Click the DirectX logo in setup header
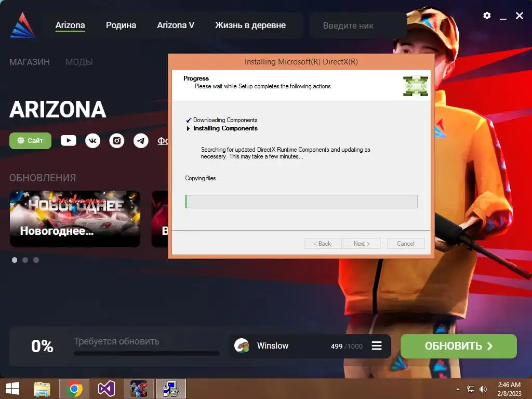 tap(416, 86)
